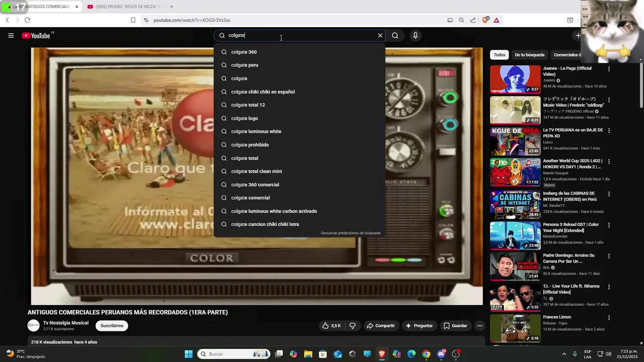The height and width of the screenshot is (362, 644).
Task: Open site information icon beside the URL
Action: [146, 20]
